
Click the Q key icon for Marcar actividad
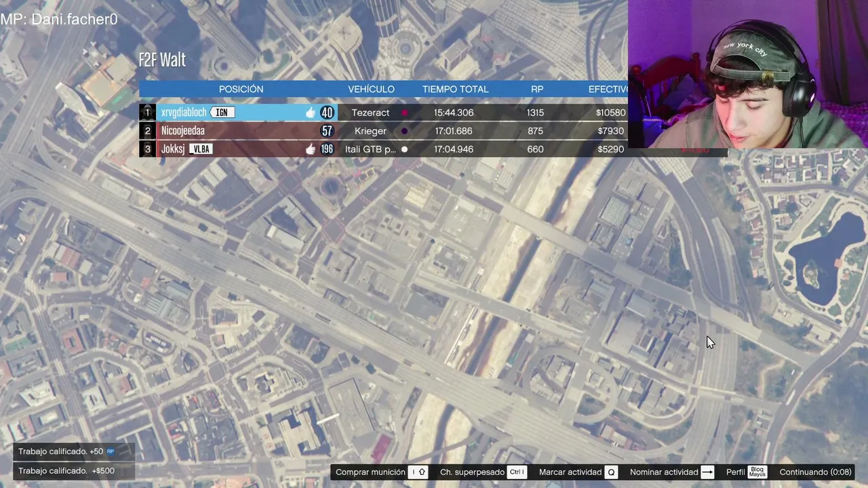coord(611,472)
